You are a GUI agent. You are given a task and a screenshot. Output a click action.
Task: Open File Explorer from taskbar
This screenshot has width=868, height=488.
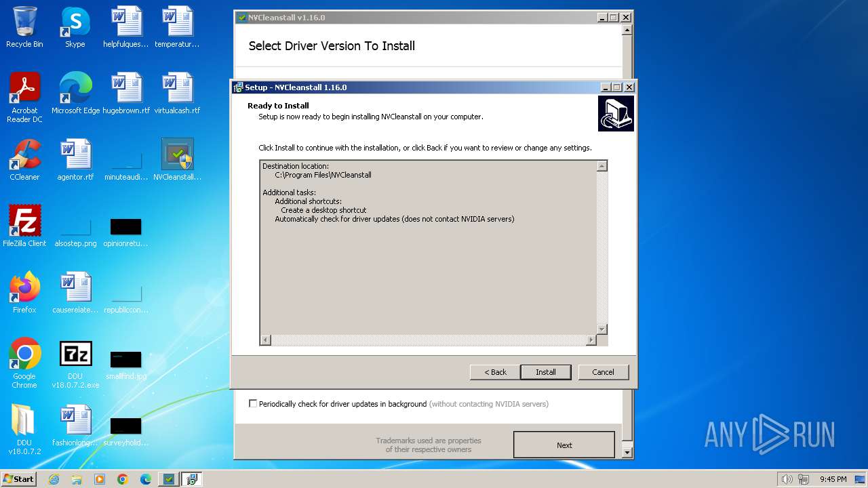[77, 479]
